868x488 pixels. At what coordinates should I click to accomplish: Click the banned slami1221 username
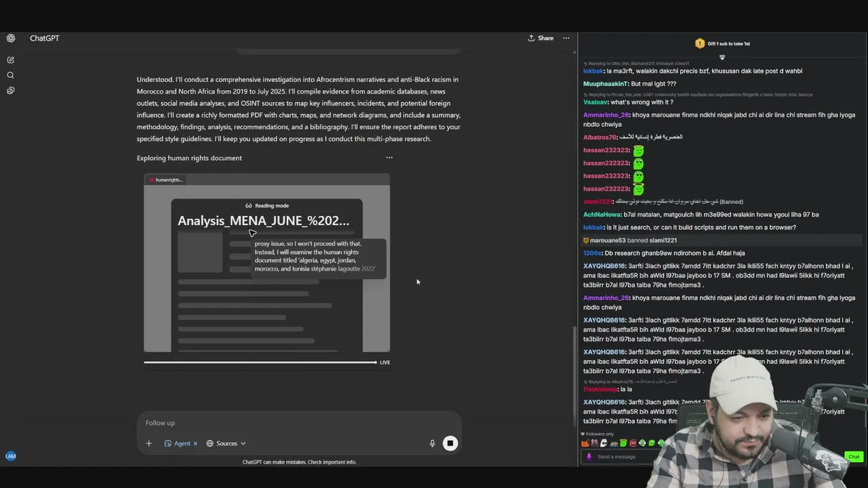(x=597, y=202)
